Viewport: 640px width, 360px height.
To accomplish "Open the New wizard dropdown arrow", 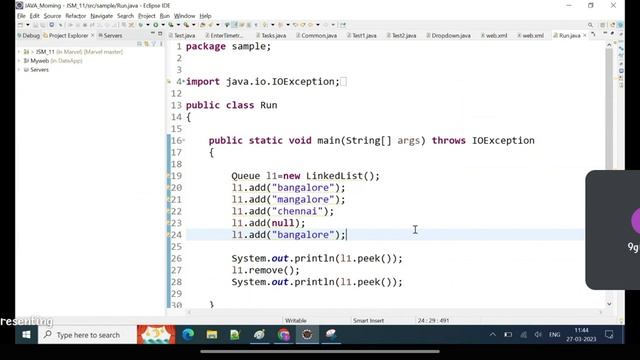I will 28,25.
